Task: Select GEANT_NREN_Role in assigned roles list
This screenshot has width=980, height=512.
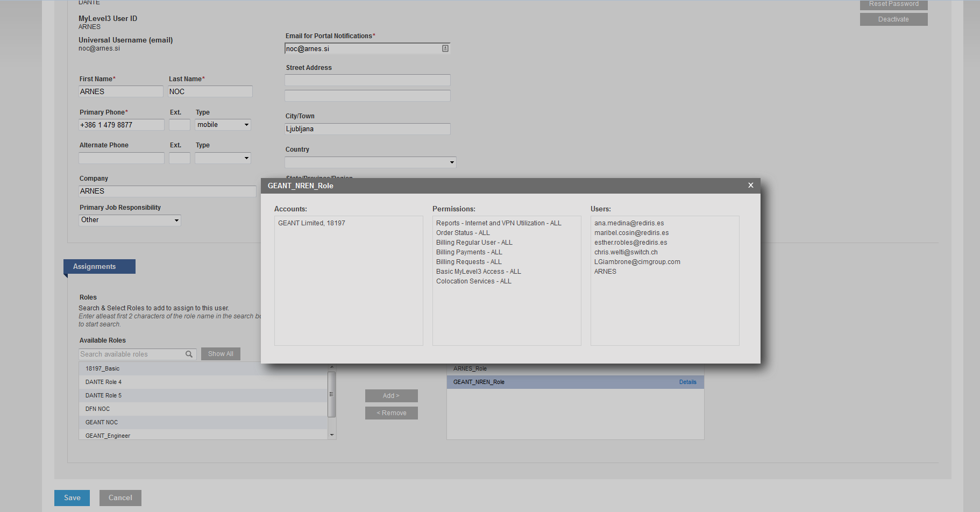Action: point(575,382)
